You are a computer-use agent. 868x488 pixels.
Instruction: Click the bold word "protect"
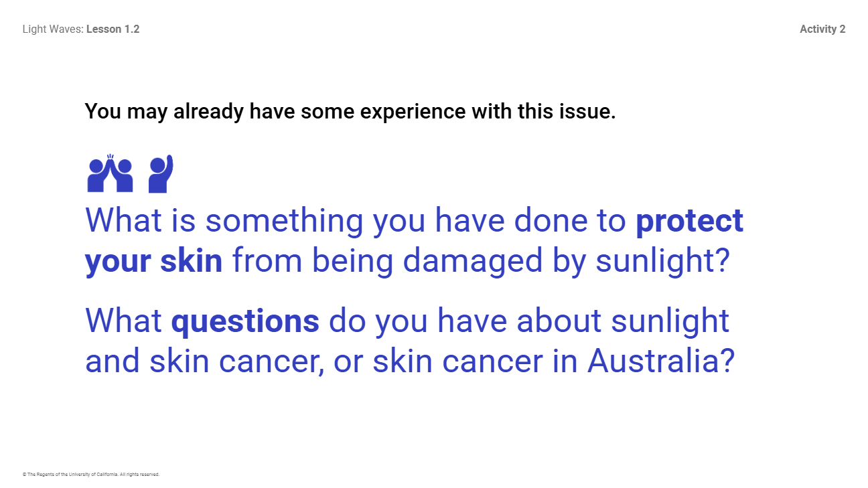689,221
